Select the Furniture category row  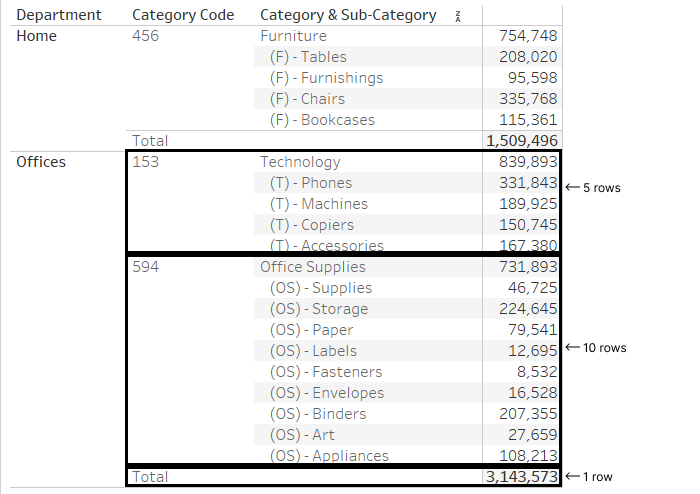tap(293, 36)
